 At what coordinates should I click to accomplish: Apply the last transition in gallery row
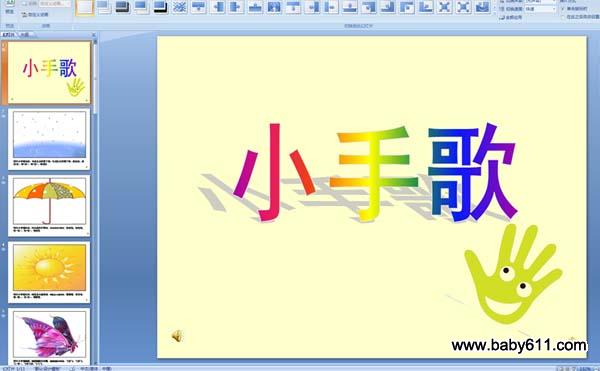pyautogui.click(x=482, y=7)
